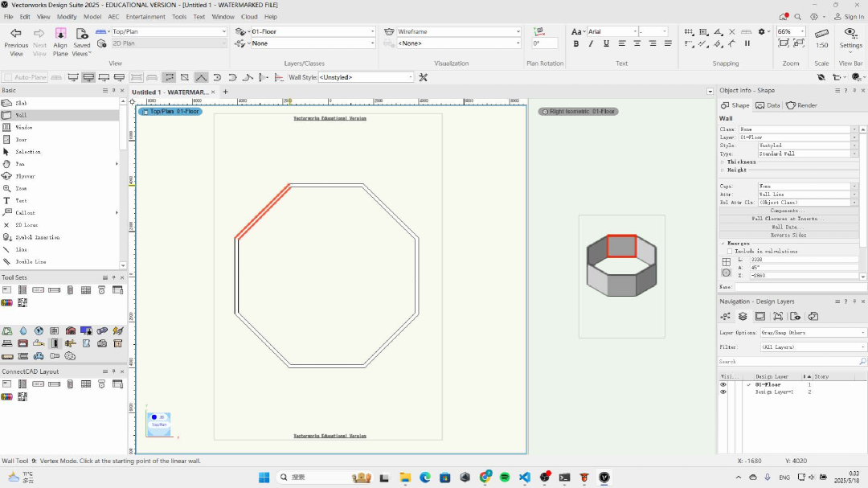Activate the Flyover tool

click(25, 176)
